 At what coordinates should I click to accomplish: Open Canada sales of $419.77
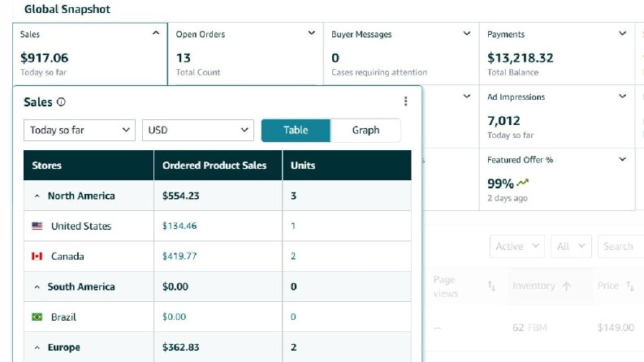click(x=179, y=256)
